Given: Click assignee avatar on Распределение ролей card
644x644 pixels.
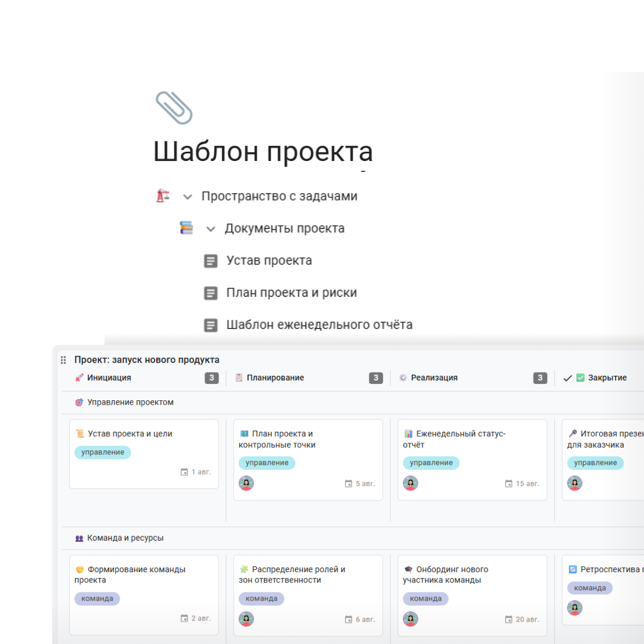Looking at the screenshot, I should [x=246, y=619].
